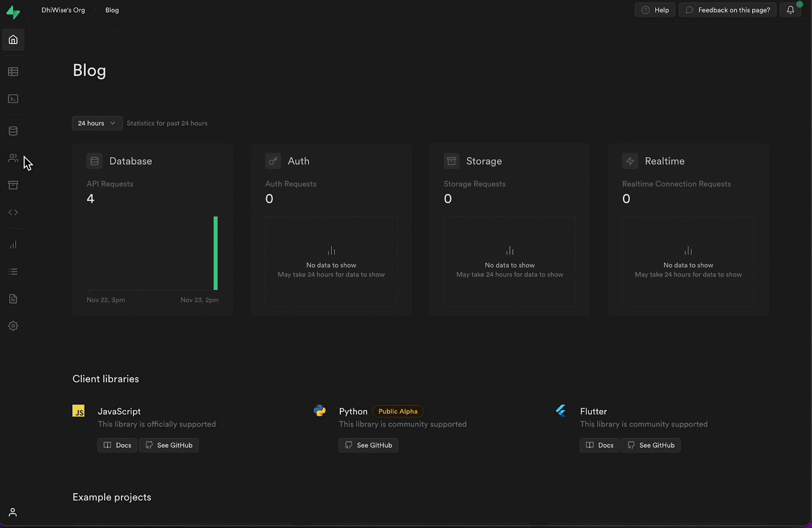Open the Reports chart sidebar icon

(13, 244)
